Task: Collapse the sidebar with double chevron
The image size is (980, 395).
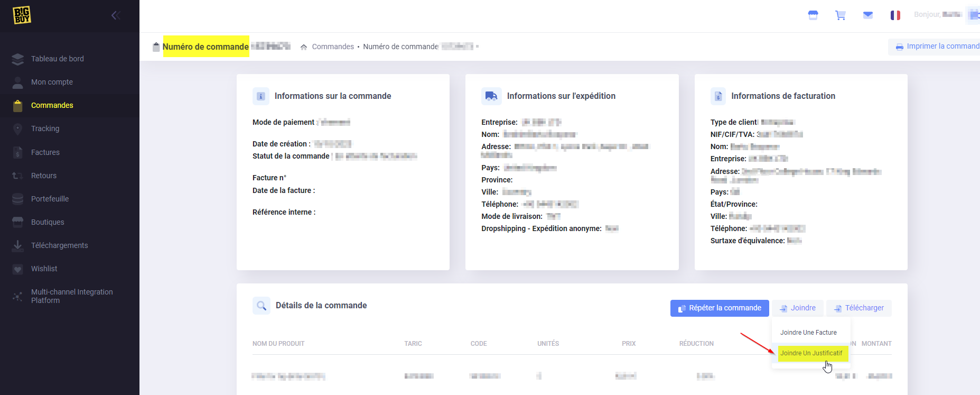Action: [x=116, y=15]
